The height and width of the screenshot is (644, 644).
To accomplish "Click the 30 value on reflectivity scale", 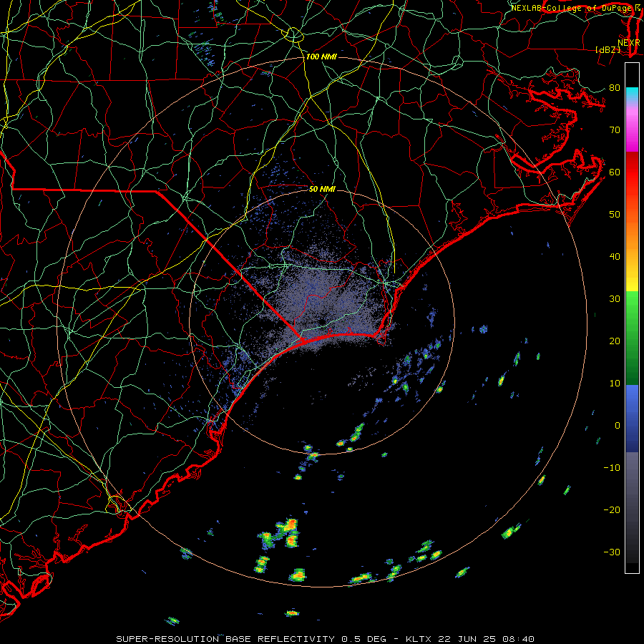I will pyautogui.click(x=615, y=298).
